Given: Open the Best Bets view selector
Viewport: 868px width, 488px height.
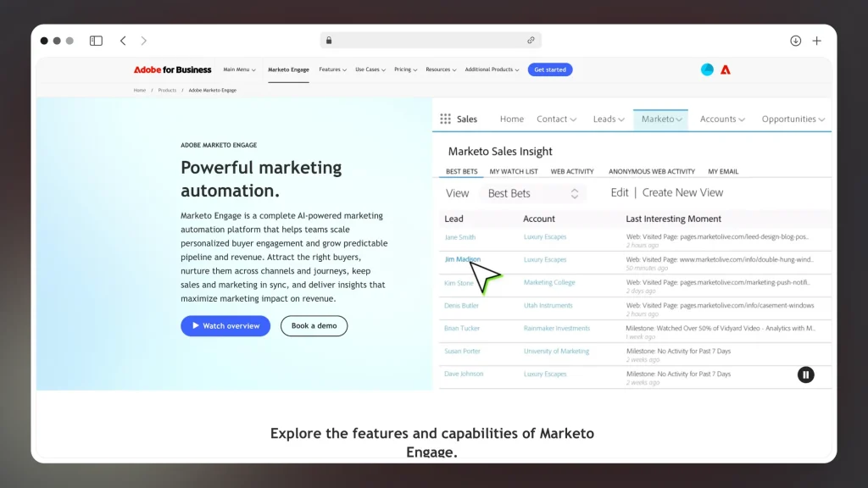Looking at the screenshot, I should click(x=532, y=192).
